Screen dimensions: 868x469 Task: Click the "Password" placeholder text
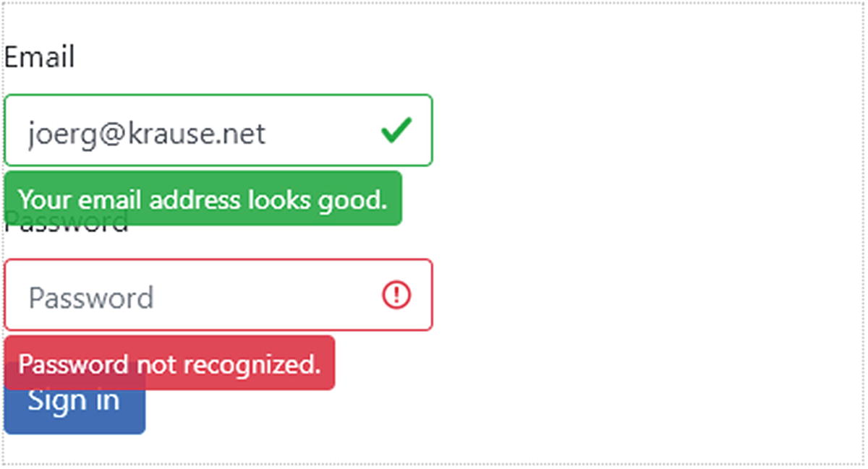(x=91, y=298)
